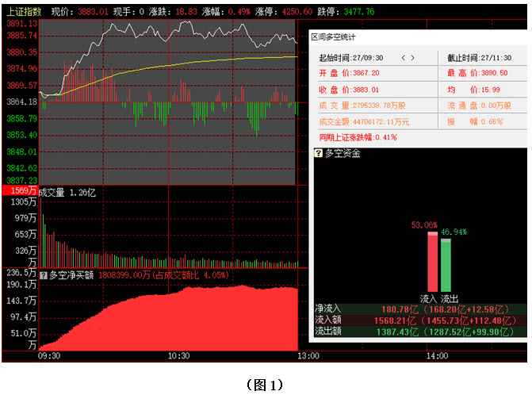The width and height of the screenshot is (532, 399).
Task: Click the 3864.18 baseline price label
Action: coord(19,102)
